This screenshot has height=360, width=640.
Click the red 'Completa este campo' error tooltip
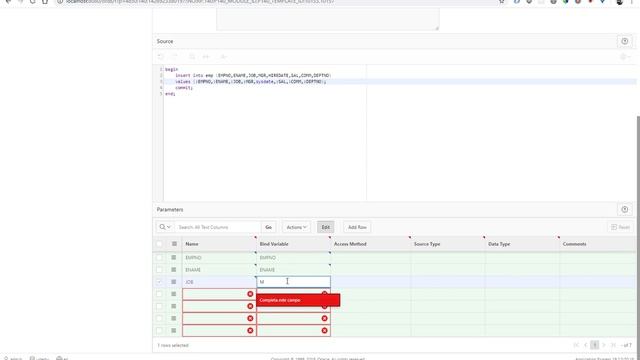tap(298, 300)
